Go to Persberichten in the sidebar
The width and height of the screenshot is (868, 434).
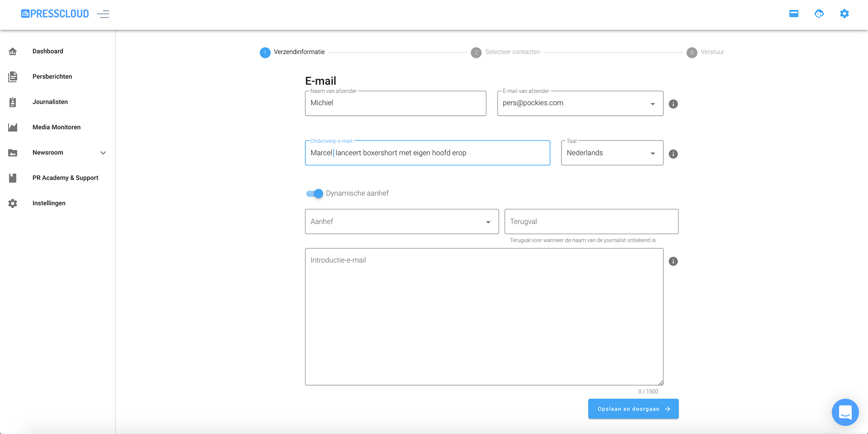(x=52, y=76)
